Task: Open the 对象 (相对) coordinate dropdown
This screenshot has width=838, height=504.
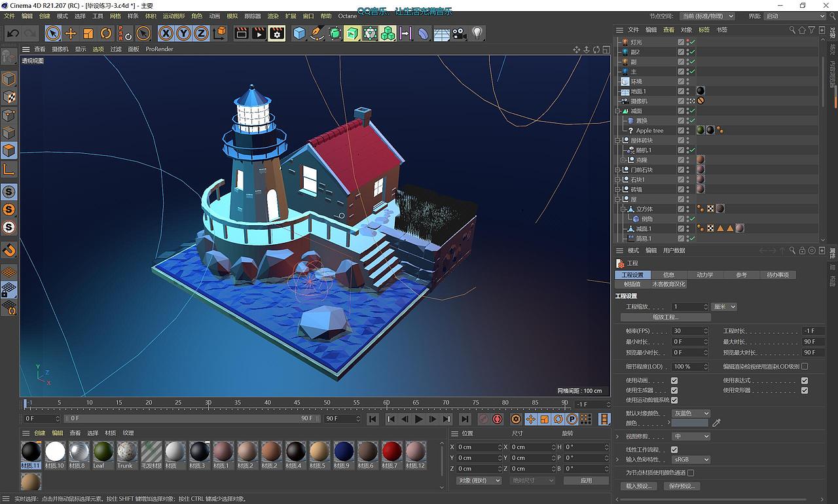Action: (479, 480)
